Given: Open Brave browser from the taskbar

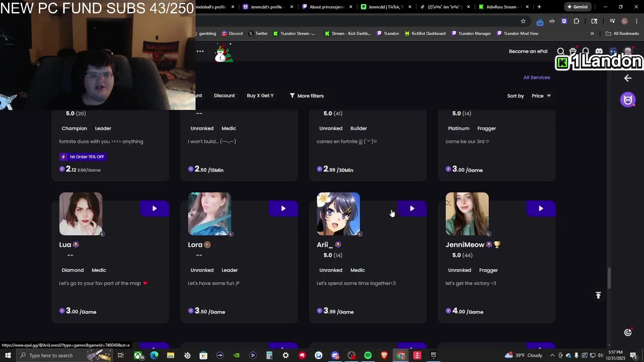Looking at the screenshot, I should [384, 355].
